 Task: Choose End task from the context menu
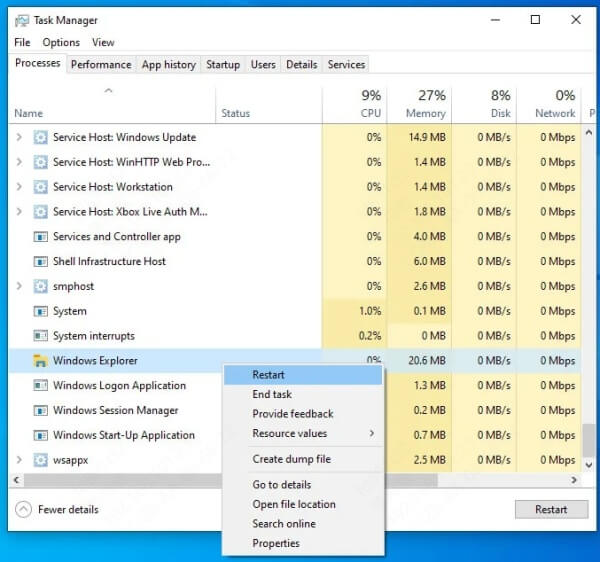(303, 394)
